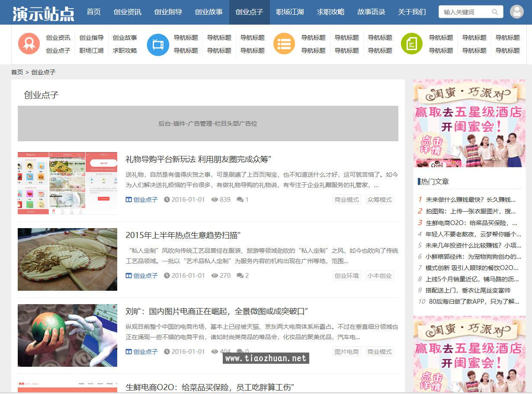Open hot article 搭配送上门
This screenshot has width=532, height=394.
pos(468,290)
